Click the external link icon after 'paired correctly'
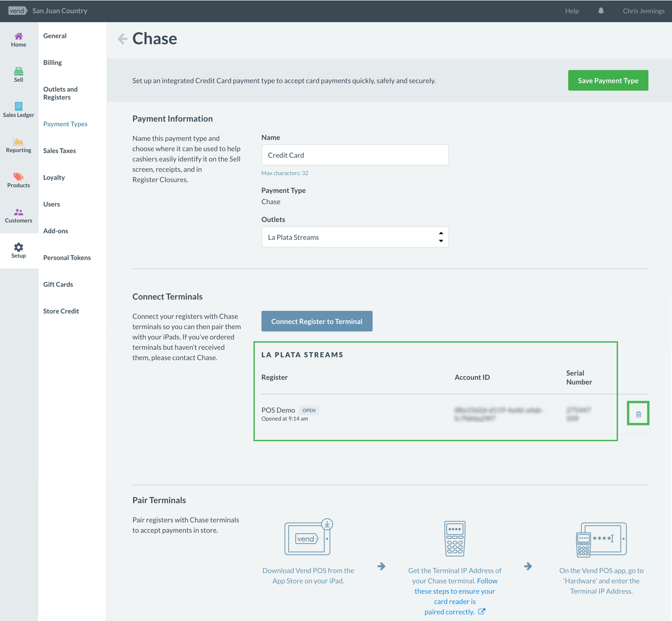The height and width of the screenshot is (621, 672). pyautogui.click(x=481, y=612)
